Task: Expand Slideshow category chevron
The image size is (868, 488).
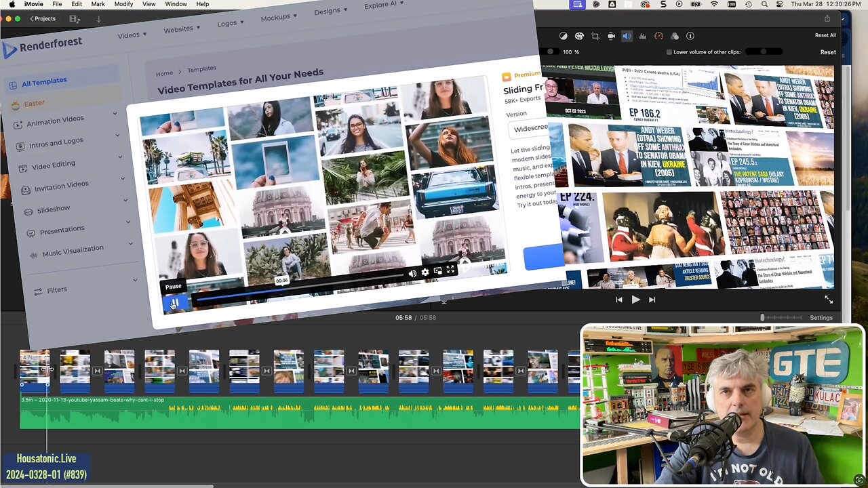Action: pos(126,201)
